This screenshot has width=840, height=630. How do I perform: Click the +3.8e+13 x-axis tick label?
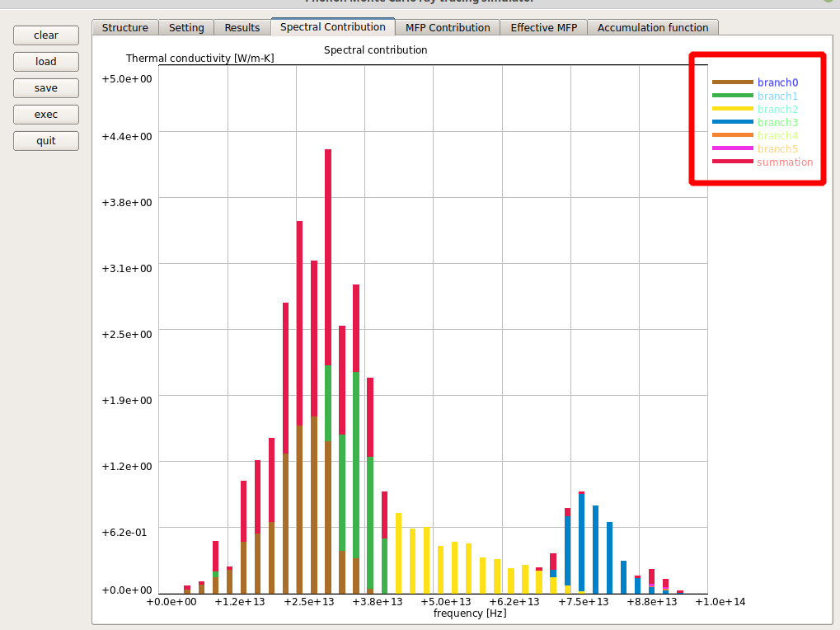pos(378,602)
